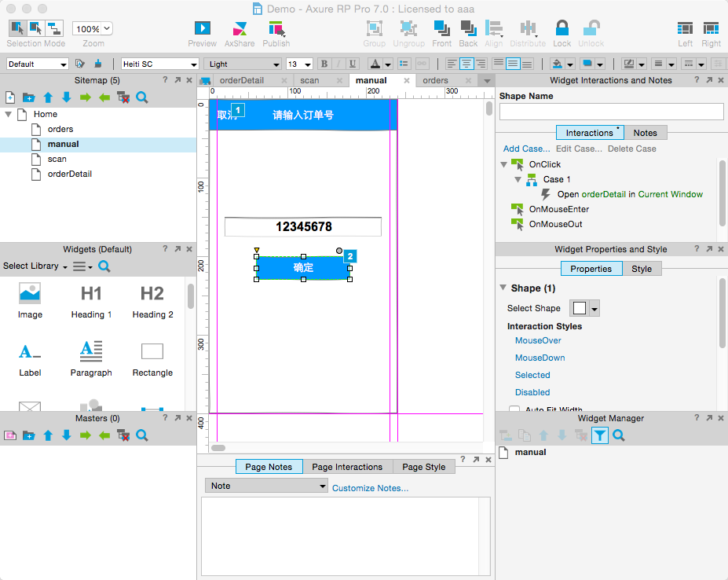
Task: Align text left
Action: pyautogui.click(x=452, y=64)
